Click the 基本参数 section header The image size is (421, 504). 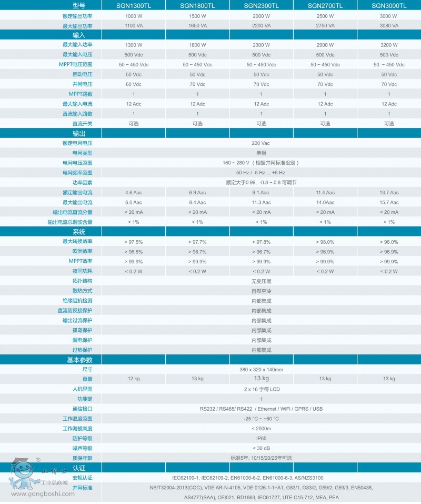79,360
